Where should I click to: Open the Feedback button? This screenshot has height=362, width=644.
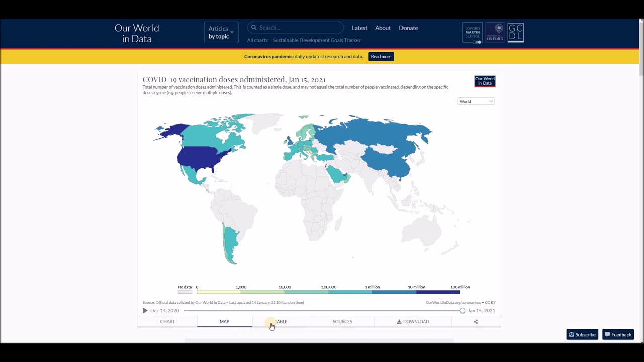618,335
